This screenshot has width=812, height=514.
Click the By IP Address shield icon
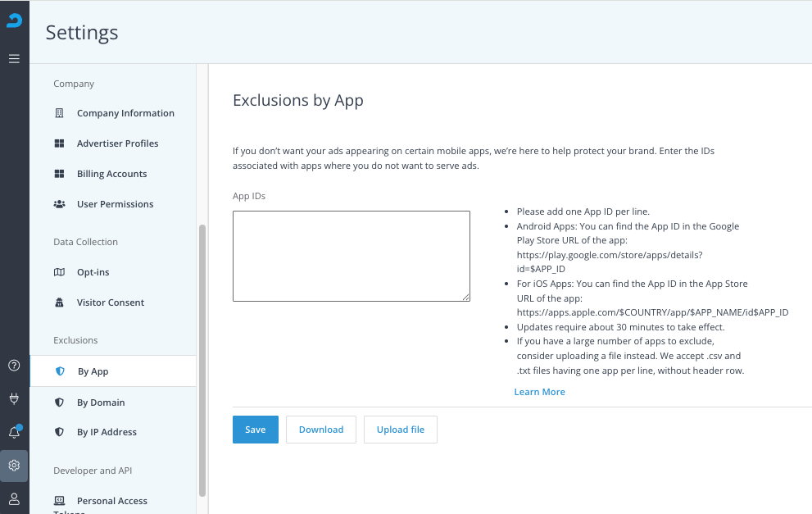click(60, 432)
